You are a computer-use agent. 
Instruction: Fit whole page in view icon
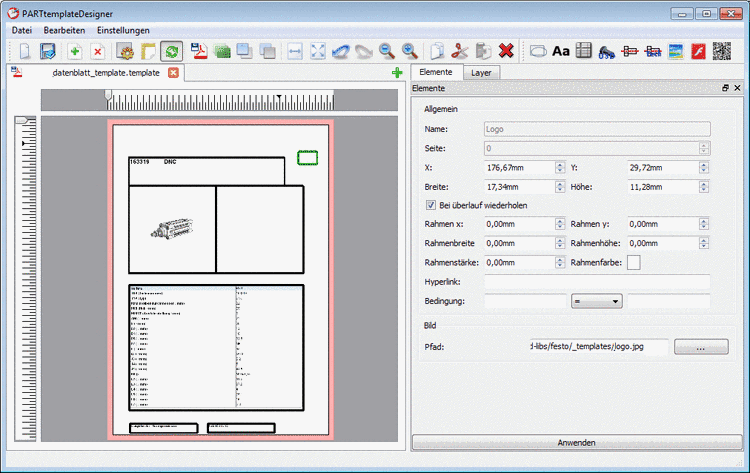click(x=318, y=51)
